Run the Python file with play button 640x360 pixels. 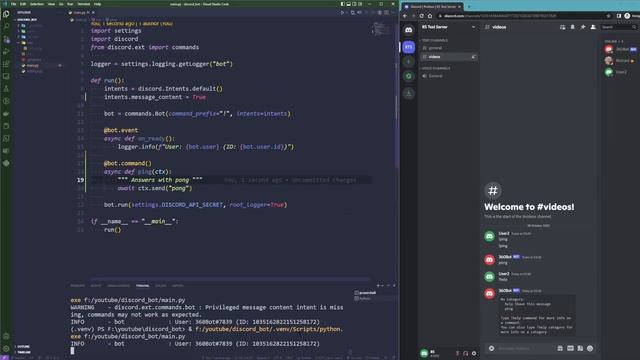[342, 13]
